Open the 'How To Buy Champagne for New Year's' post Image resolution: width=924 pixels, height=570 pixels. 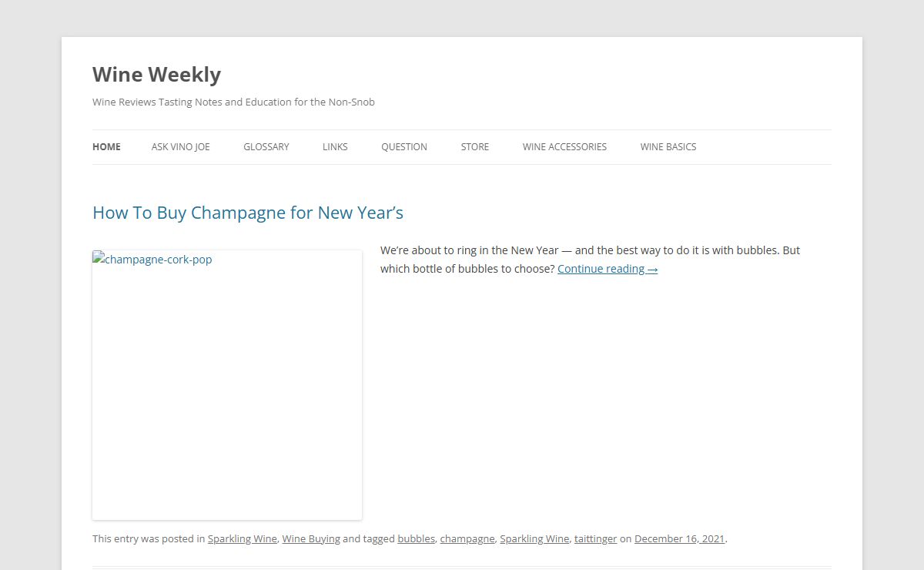click(x=248, y=213)
